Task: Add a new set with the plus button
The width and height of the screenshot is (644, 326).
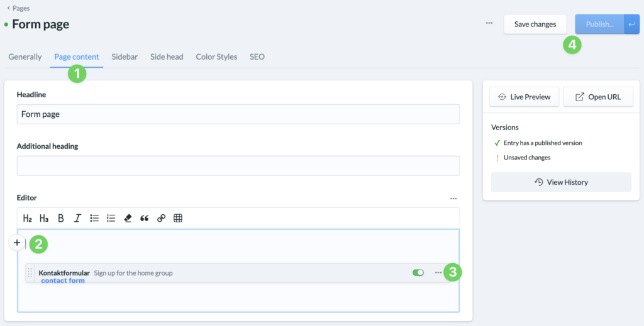Action: coord(17,242)
